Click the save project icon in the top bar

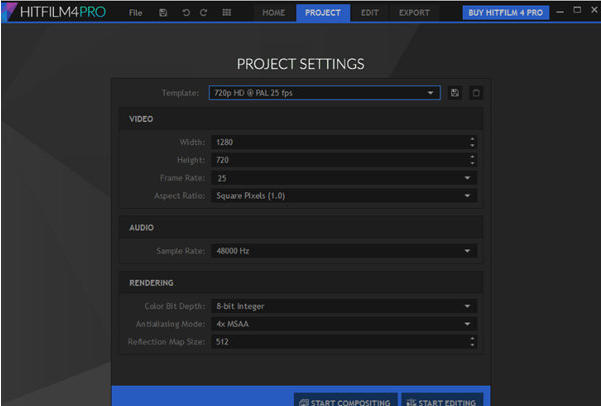click(163, 13)
